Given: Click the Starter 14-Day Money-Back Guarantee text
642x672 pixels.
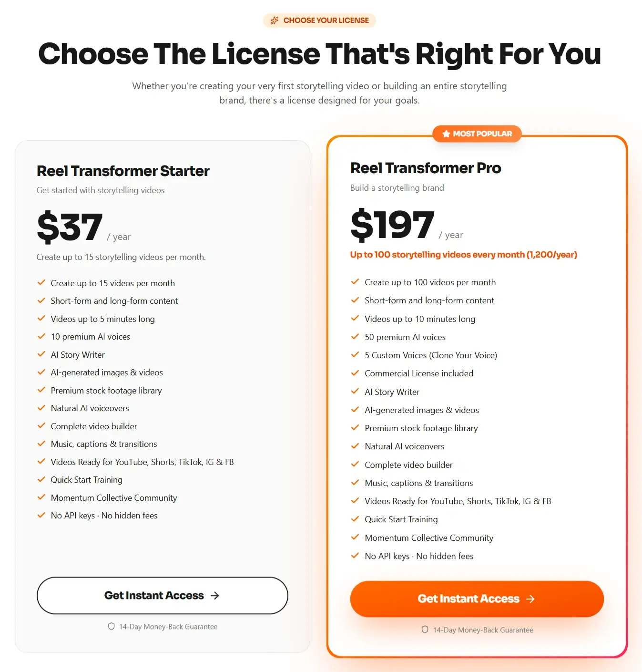Looking at the screenshot, I should click(x=168, y=627).
